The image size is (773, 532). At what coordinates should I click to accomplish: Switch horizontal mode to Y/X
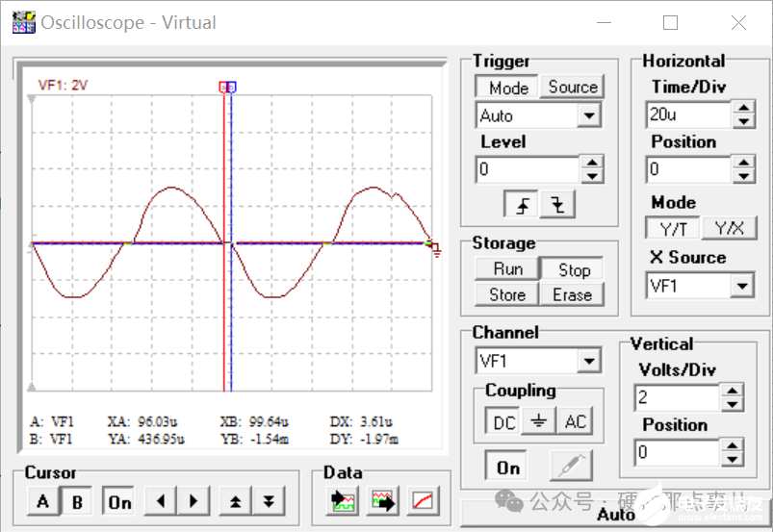(x=729, y=229)
